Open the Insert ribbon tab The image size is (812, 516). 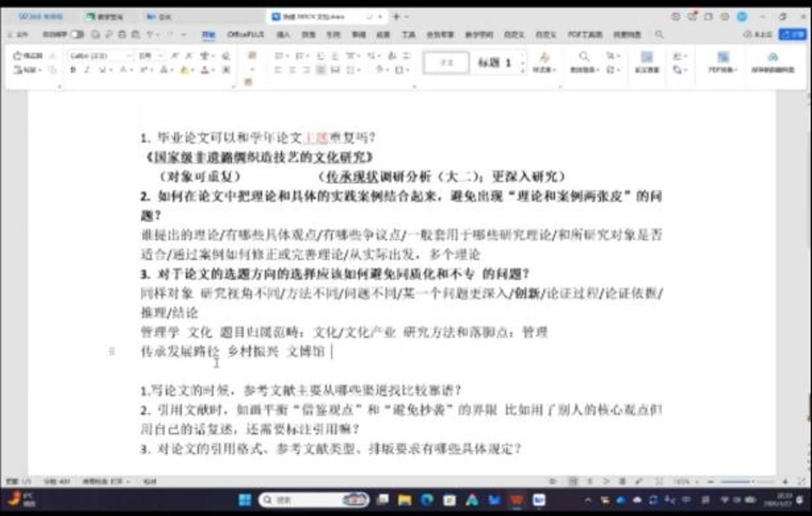283,34
